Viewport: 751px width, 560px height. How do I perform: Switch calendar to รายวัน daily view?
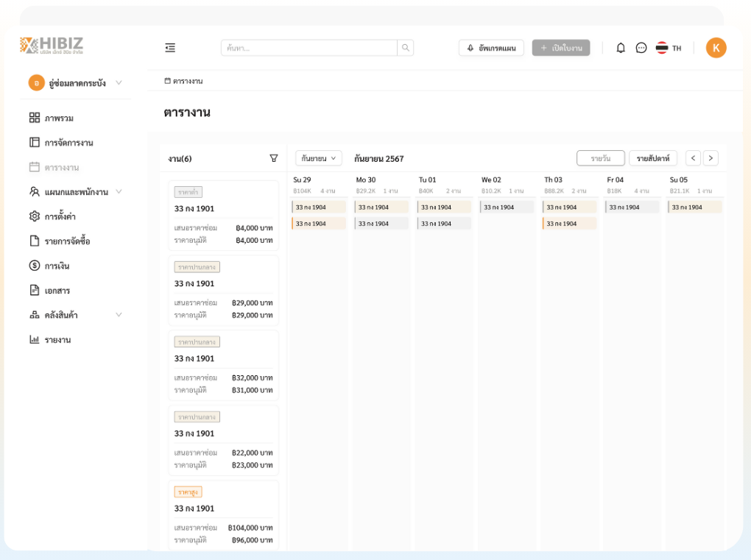coord(600,158)
